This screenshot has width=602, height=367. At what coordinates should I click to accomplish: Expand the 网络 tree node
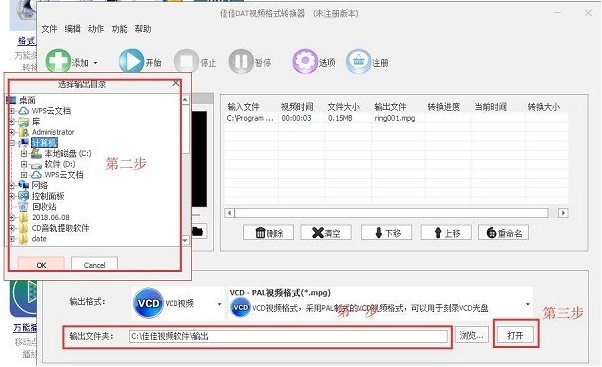(12, 185)
